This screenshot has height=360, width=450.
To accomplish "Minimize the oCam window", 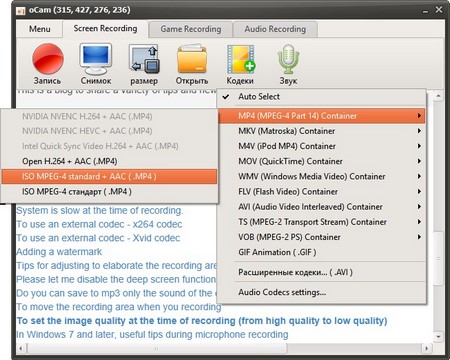I will 425,11.
